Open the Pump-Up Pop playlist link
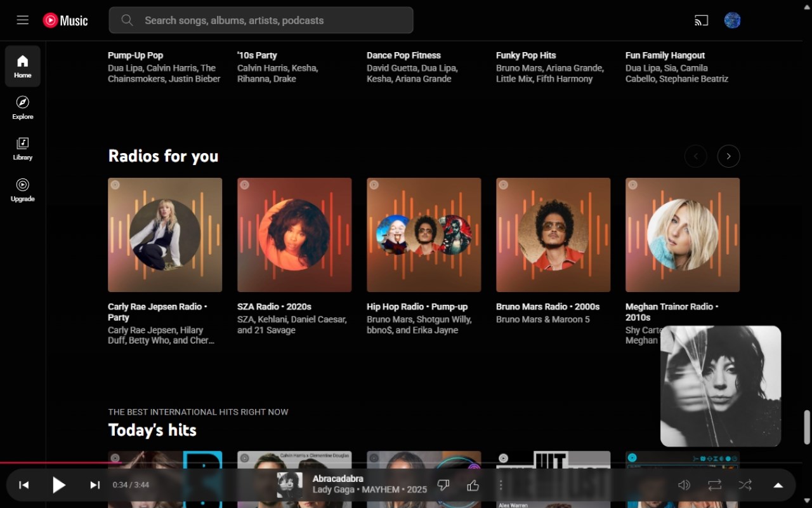812x508 pixels. tap(135, 55)
